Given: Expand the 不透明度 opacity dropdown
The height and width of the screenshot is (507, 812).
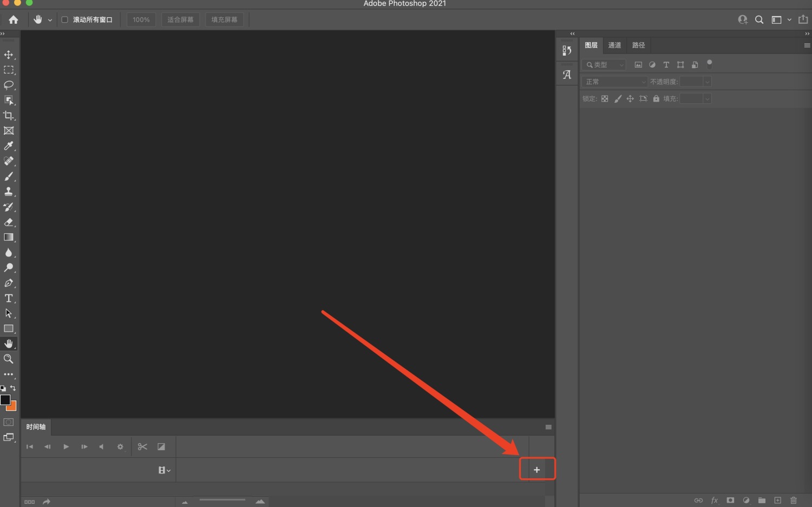Looking at the screenshot, I should (x=707, y=82).
